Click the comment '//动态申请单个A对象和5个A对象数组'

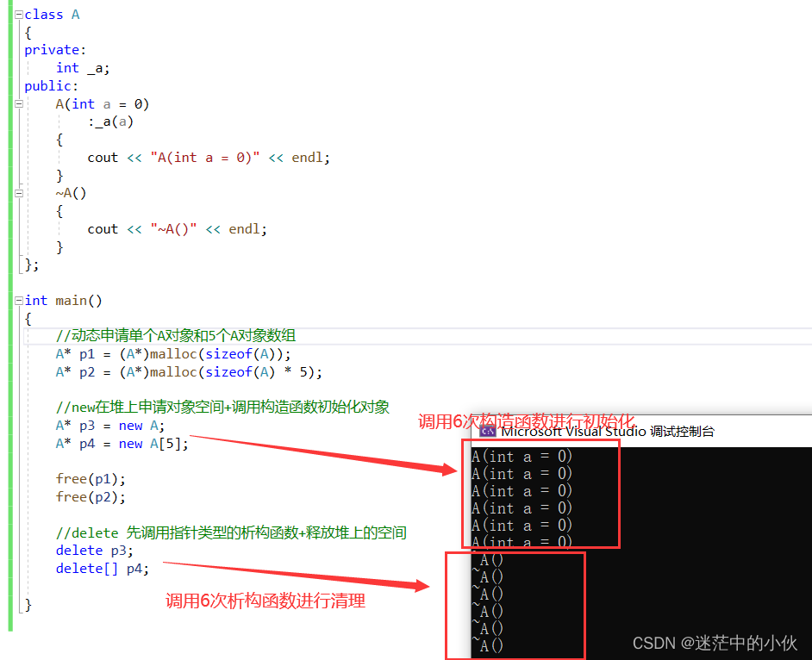[x=176, y=335]
